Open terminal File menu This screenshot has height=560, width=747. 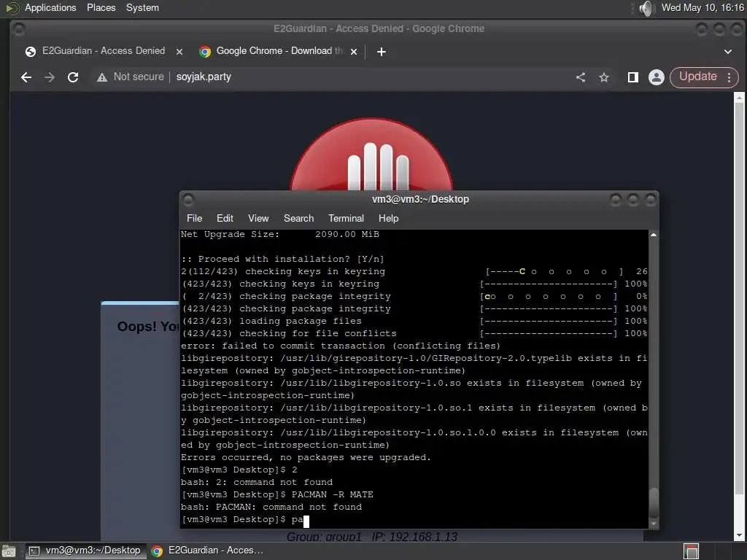pyautogui.click(x=194, y=218)
